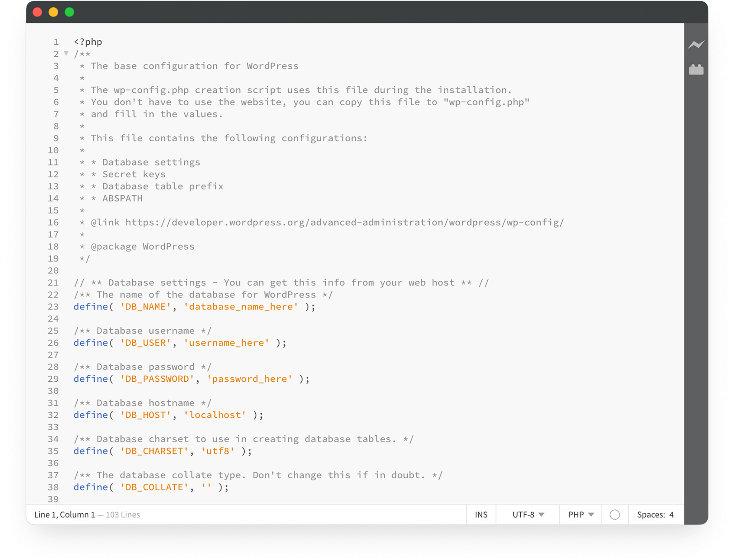The height and width of the screenshot is (560, 732).
Task: Open the activity graph panel in the sidebar
Action: click(x=696, y=44)
